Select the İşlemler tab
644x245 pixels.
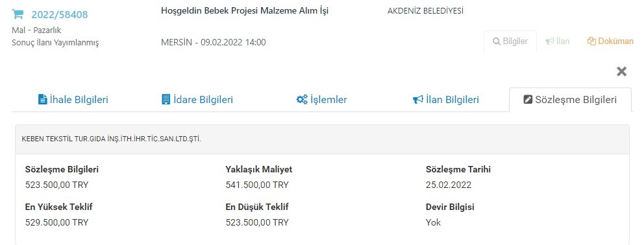click(x=321, y=100)
